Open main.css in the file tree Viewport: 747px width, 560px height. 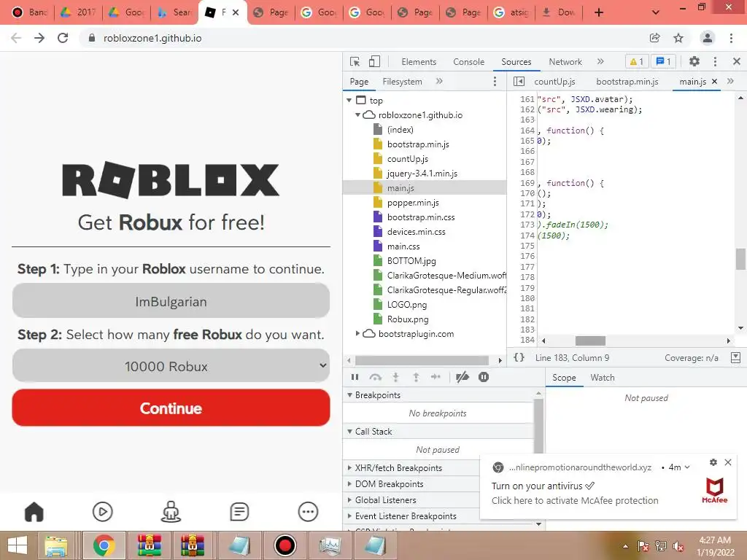tap(403, 246)
